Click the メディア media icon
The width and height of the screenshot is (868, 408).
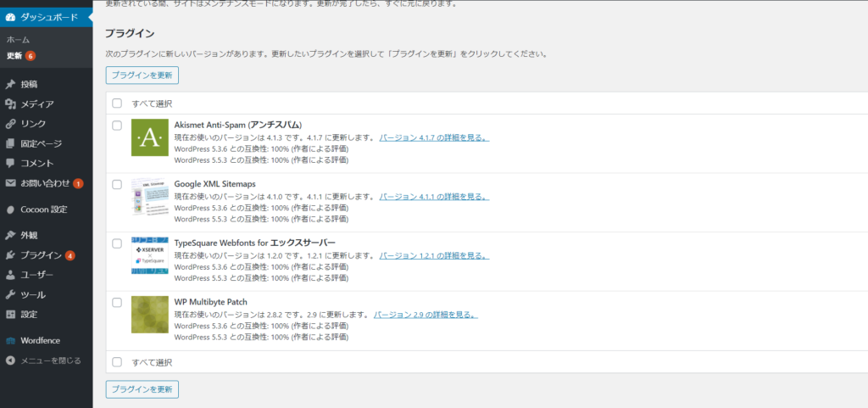click(x=10, y=104)
